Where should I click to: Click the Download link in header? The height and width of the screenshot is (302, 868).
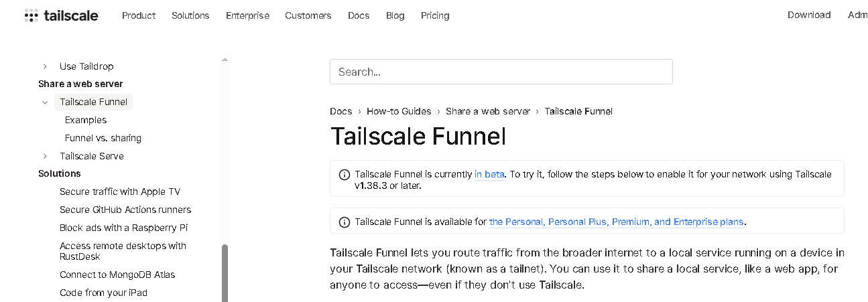click(809, 15)
